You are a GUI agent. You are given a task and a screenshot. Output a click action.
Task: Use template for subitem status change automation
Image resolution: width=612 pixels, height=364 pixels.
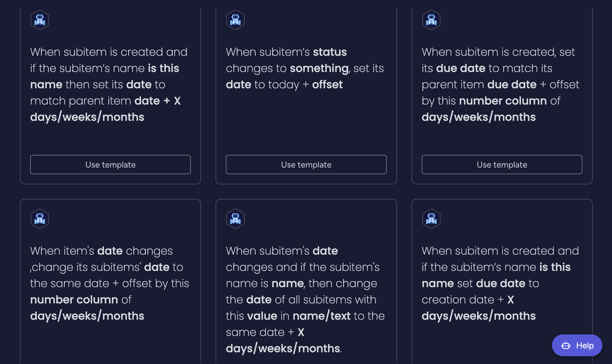coord(306,165)
